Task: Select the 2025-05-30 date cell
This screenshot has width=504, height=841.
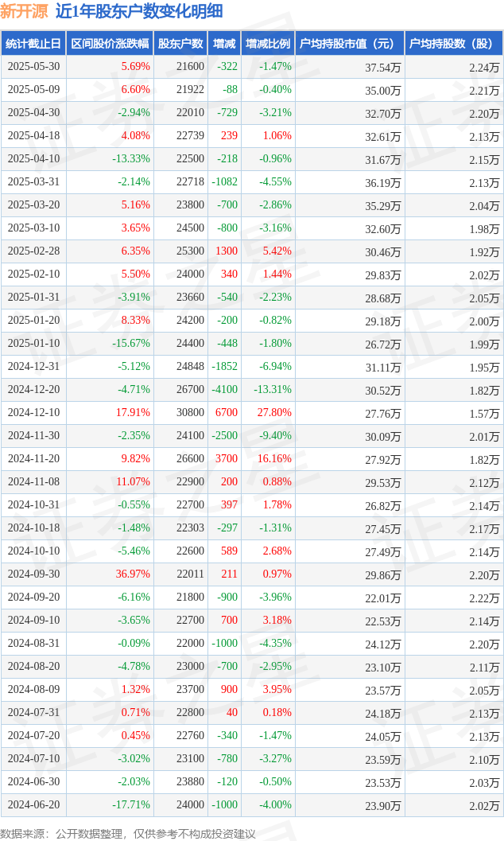Action: pos(33,67)
